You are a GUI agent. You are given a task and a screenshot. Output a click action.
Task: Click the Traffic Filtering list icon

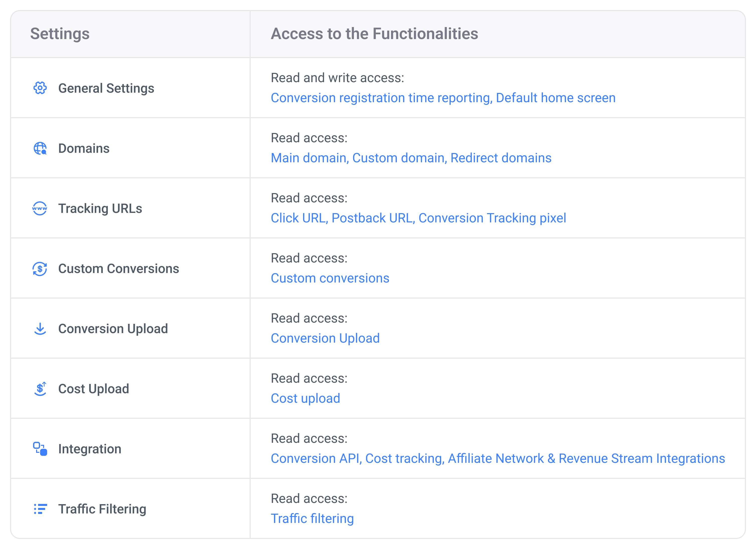40,509
